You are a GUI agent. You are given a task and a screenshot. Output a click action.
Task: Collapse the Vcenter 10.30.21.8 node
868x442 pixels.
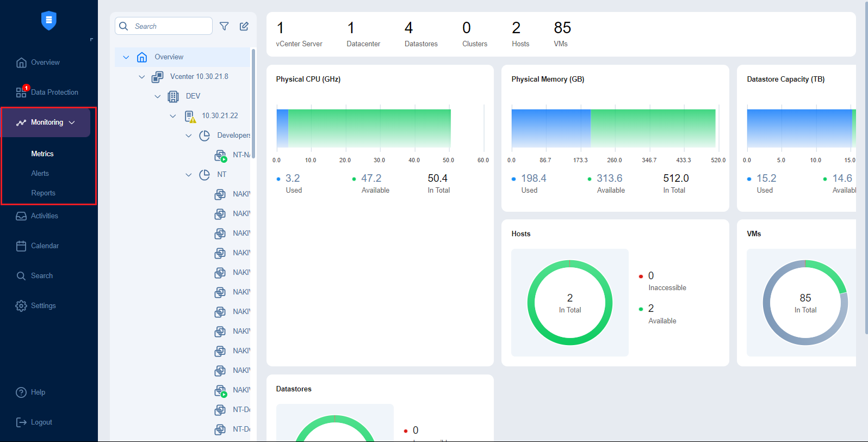(142, 77)
